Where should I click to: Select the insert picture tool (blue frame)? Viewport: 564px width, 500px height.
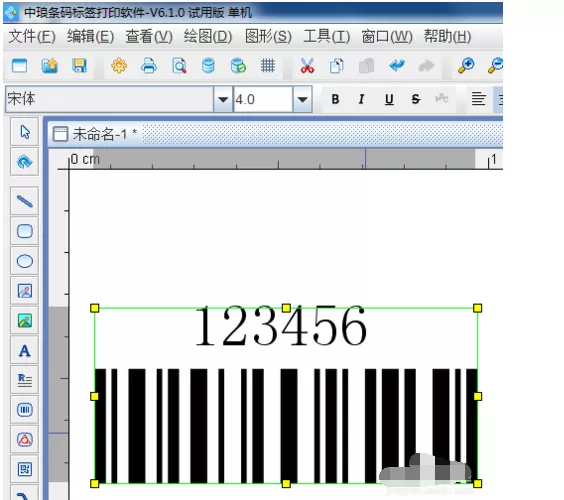(24, 291)
